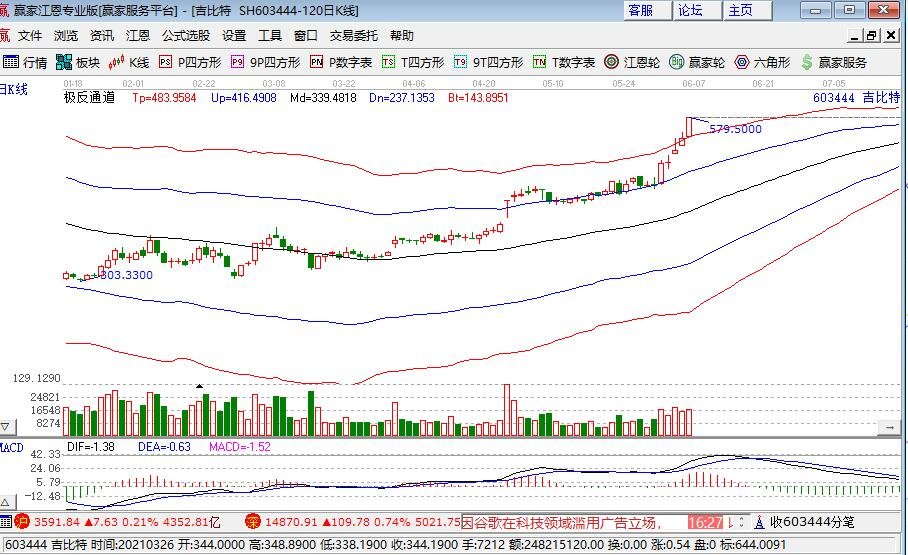Click the DIF=-1.38 value
The width and height of the screenshot is (908, 555).
91,447
